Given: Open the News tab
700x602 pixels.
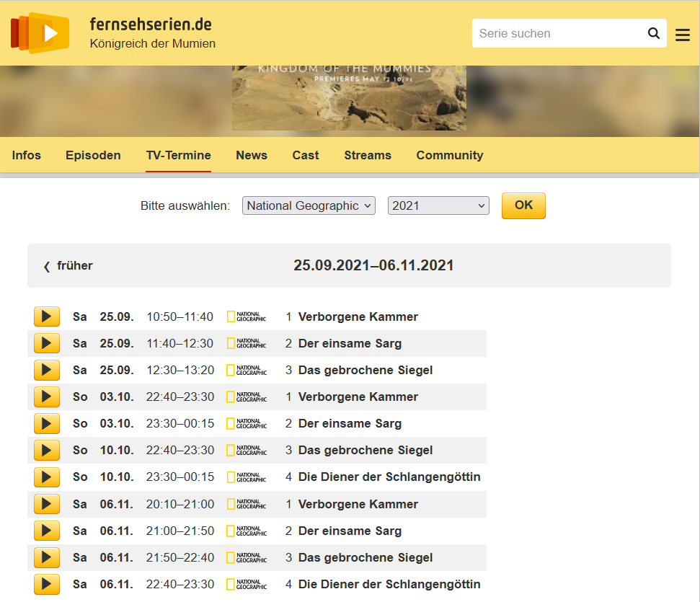Looking at the screenshot, I should [x=252, y=155].
